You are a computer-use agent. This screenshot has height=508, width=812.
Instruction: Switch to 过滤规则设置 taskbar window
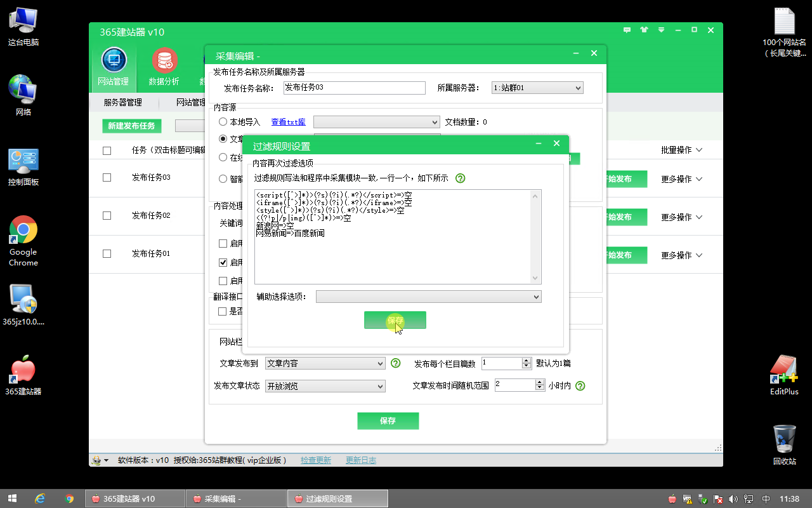(x=337, y=498)
